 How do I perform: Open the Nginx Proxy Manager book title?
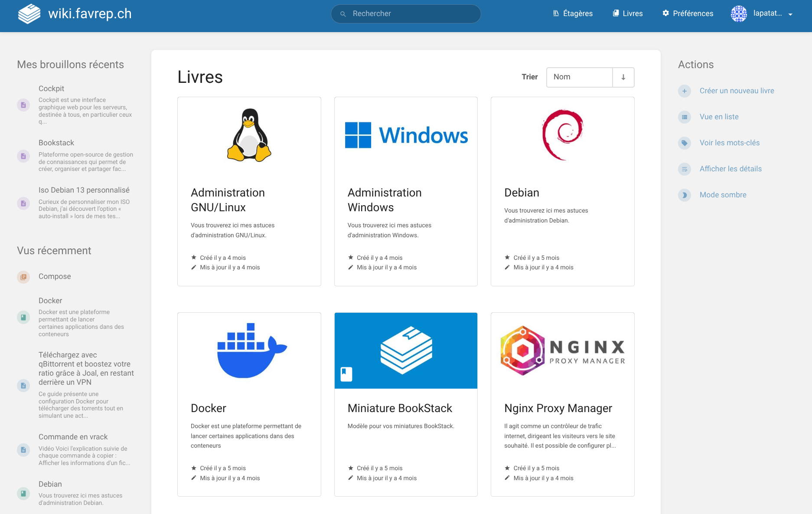[558, 408]
